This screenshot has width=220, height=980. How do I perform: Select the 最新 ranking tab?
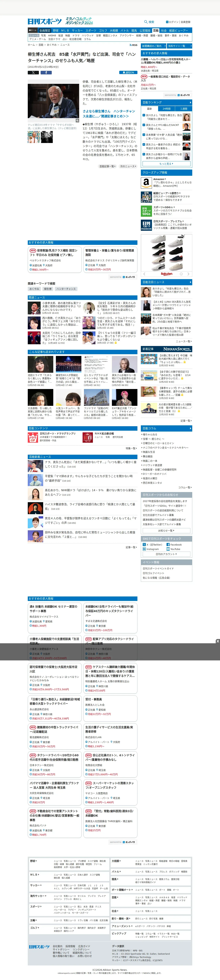coord(149,109)
